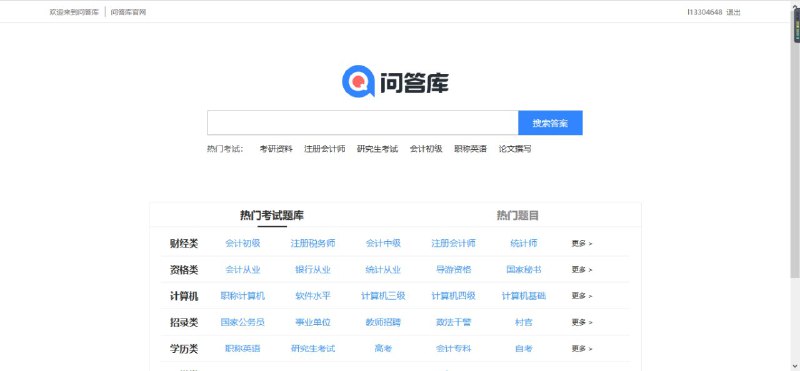800x371 pixels.
Task: Open 研究生考试 in 学历类 row
Action: point(313,349)
